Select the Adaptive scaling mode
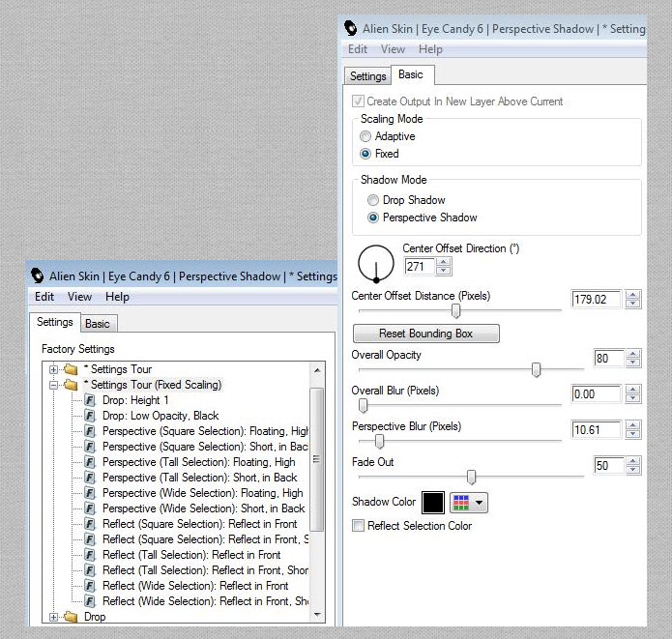Image resolution: width=672 pixels, height=639 pixels. (365, 136)
